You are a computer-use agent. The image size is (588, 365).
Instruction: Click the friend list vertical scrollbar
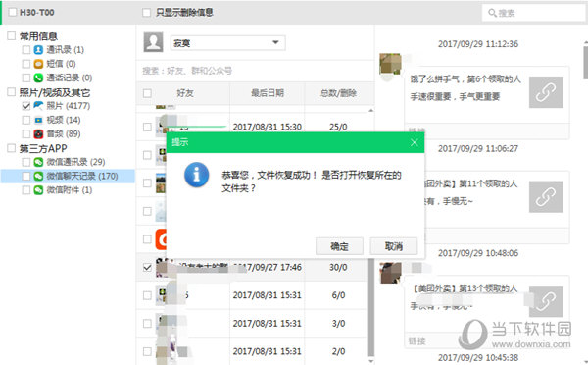371,308
